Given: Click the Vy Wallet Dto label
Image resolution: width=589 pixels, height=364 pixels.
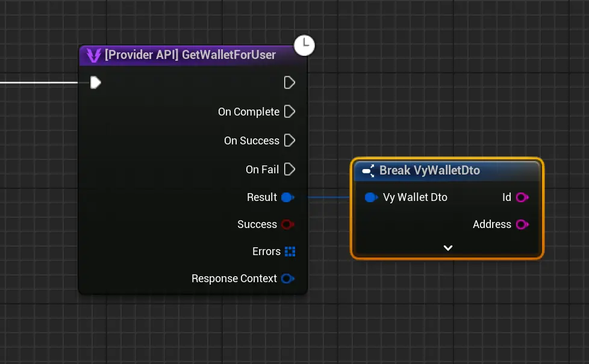Looking at the screenshot, I should [415, 197].
